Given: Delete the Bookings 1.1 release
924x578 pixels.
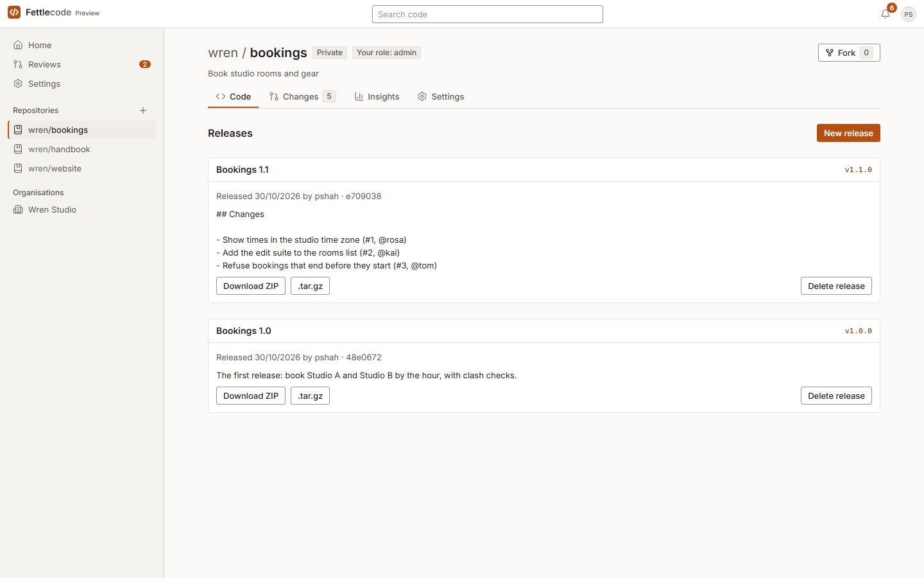Looking at the screenshot, I should coord(836,286).
